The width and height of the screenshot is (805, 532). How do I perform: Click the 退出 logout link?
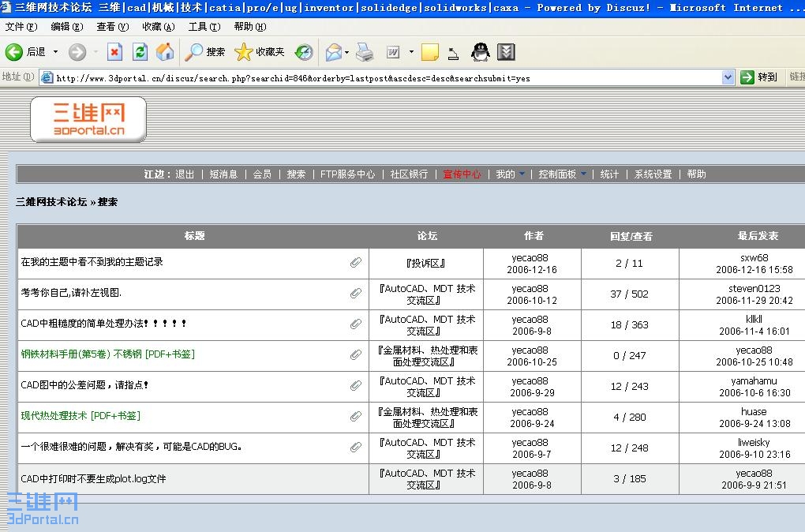[x=185, y=174]
